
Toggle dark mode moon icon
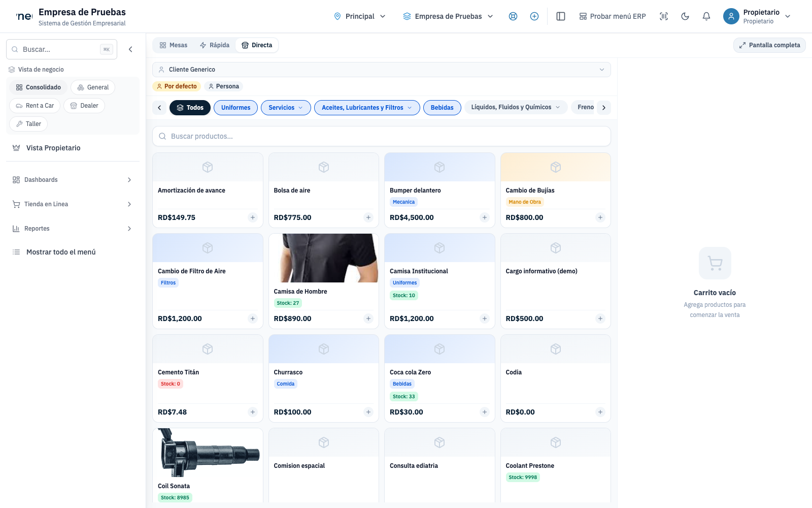pyautogui.click(x=685, y=16)
